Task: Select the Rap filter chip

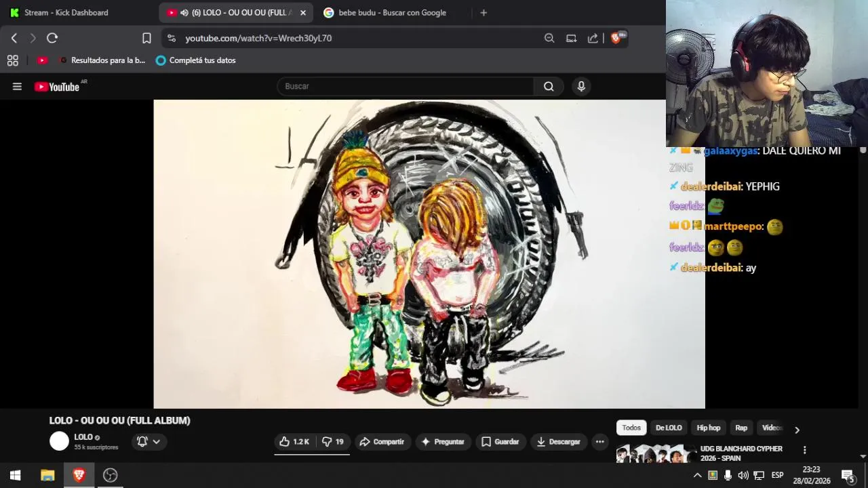Action: point(741,428)
